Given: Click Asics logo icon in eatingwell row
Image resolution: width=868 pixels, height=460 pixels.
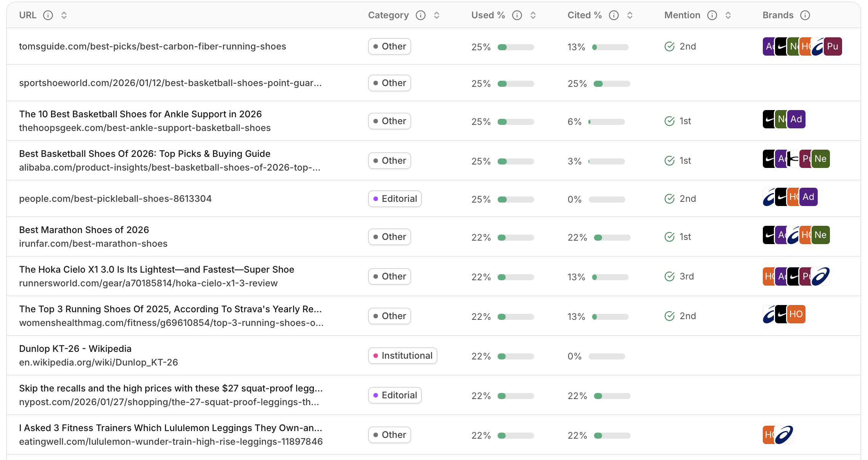Looking at the screenshot, I should [784, 435].
